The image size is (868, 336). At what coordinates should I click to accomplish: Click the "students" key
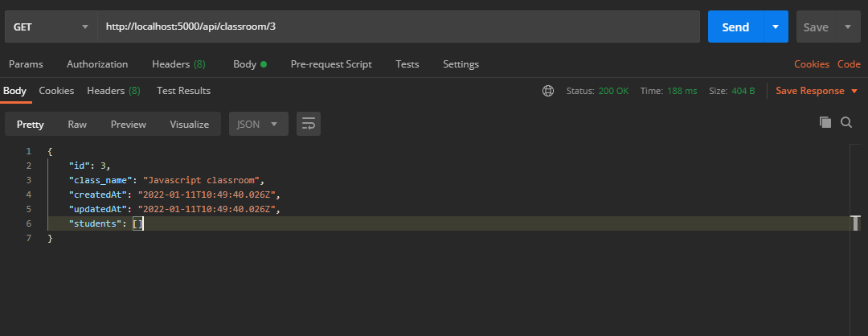[95, 223]
